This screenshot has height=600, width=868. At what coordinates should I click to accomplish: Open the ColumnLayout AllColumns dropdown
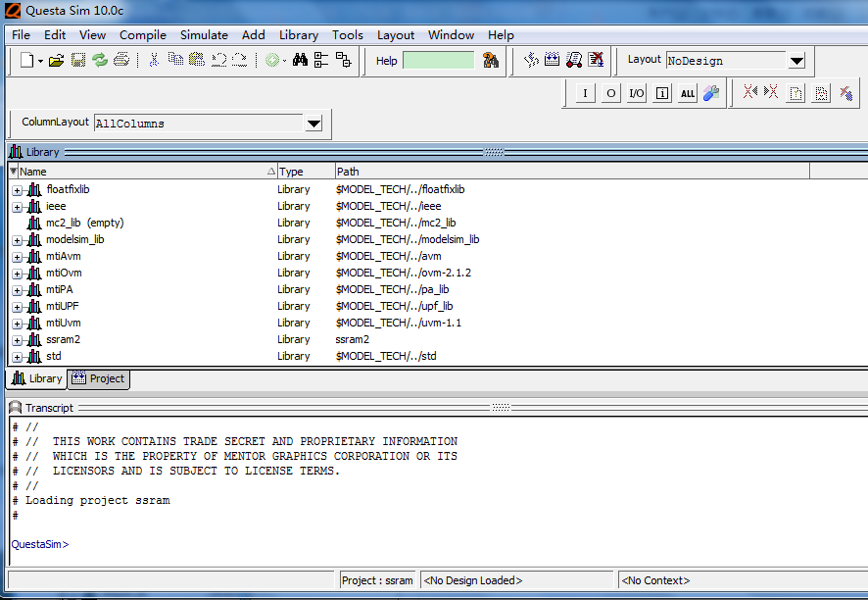click(313, 124)
